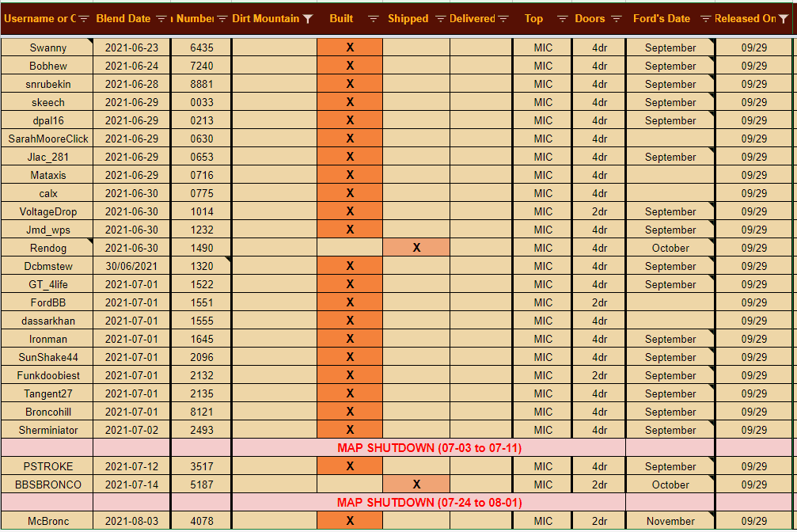797x532 pixels.
Task: Select the PSTROKE username cell
Action: [47, 467]
